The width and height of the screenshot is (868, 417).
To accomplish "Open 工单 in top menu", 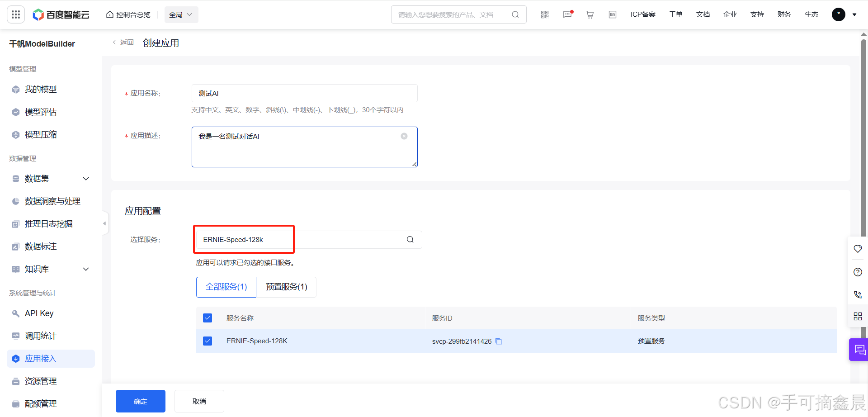I will [x=676, y=14].
